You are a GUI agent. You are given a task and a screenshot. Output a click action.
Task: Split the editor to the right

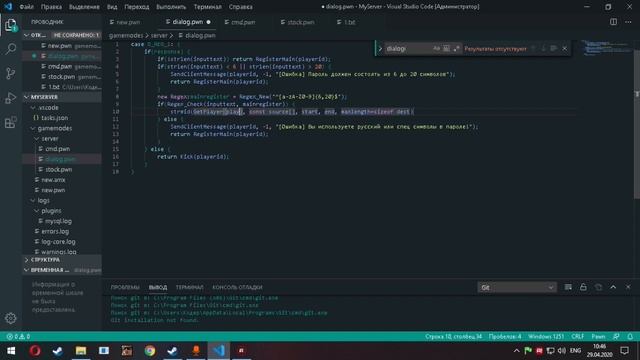tap(613, 22)
